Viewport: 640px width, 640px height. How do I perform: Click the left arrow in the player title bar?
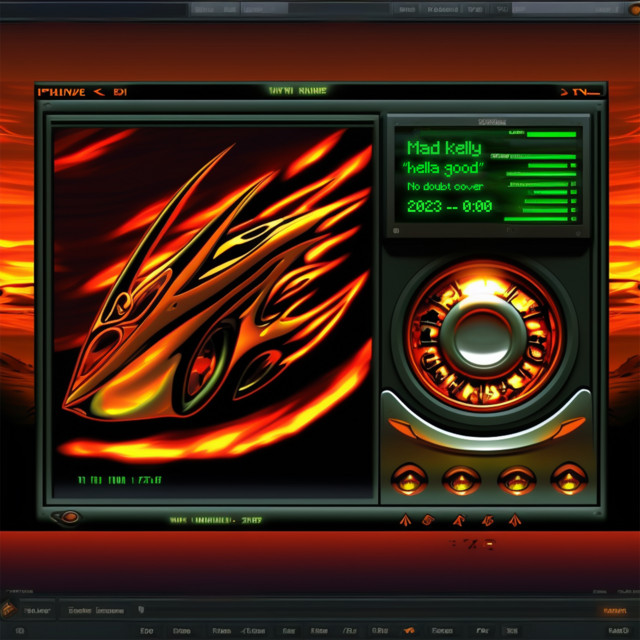coord(98,92)
